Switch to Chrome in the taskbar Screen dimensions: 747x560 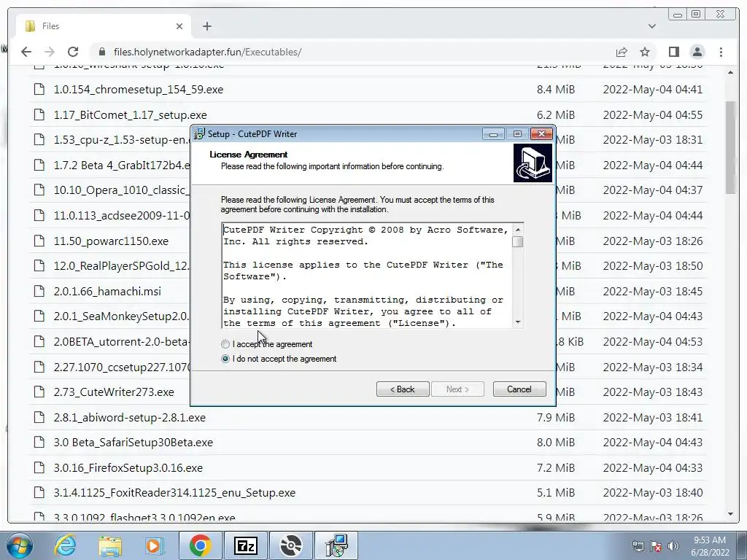[x=200, y=545]
